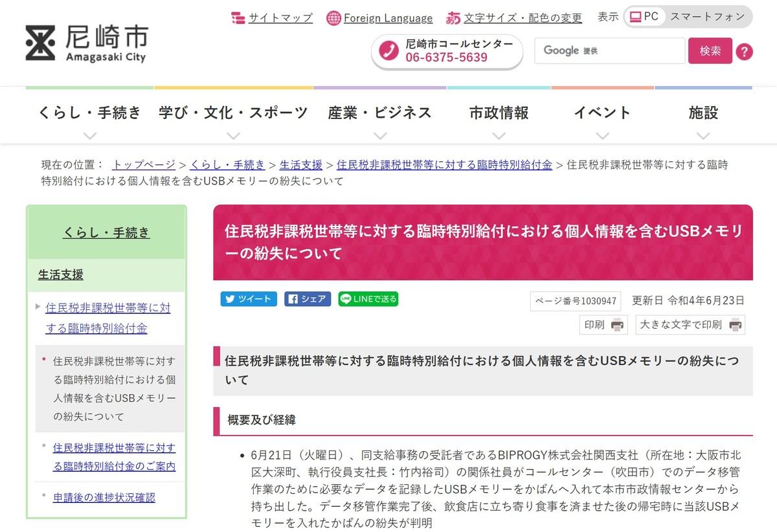Expand chevron under 施設 menu
The image size is (777, 532).
tap(703, 136)
